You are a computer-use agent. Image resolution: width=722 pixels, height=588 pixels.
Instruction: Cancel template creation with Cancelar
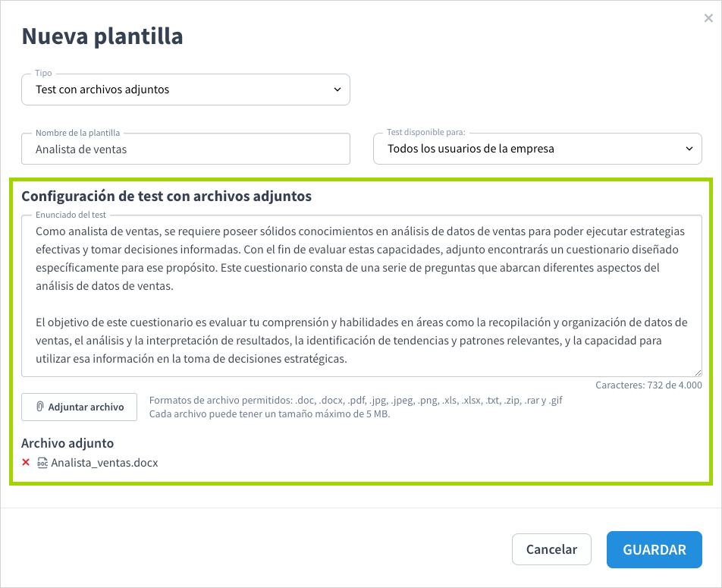point(551,549)
